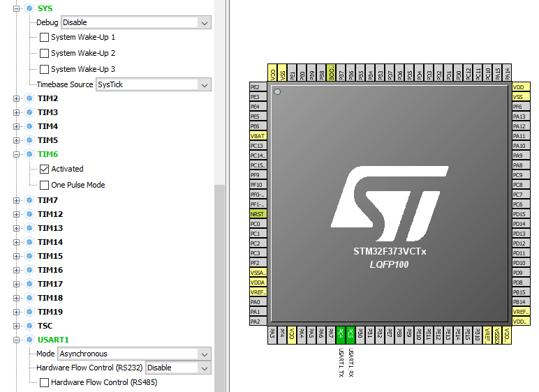Click the cube icon next to TIM19

point(29,312)
